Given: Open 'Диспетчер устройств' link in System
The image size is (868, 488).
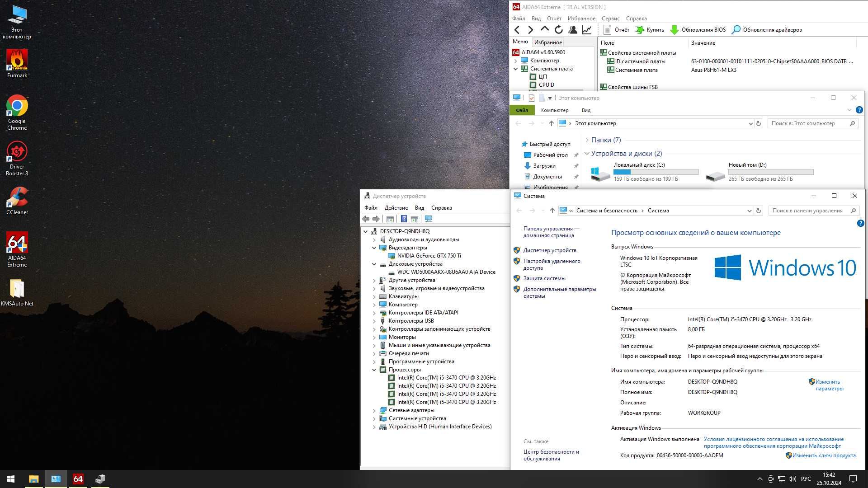Looking at the screenshot, I should coord(550,250).
